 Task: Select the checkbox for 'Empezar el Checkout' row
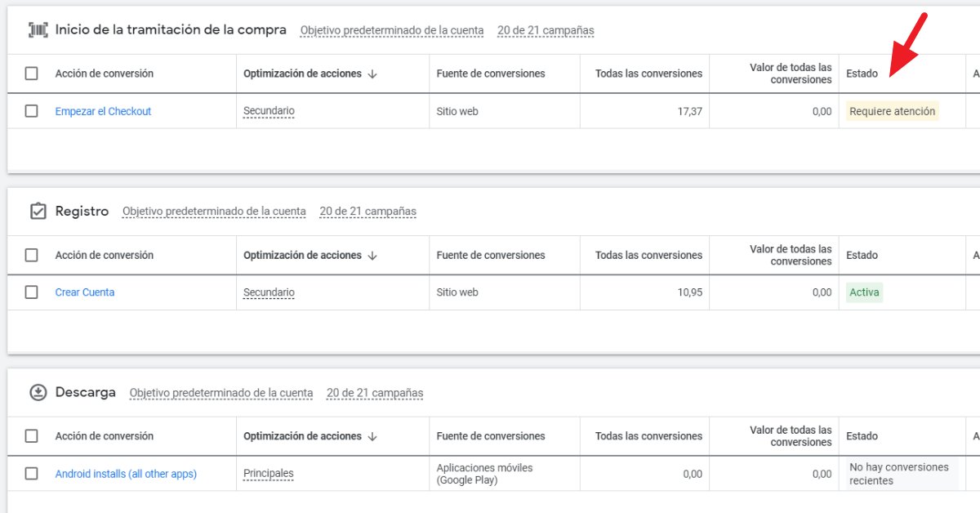31,110
